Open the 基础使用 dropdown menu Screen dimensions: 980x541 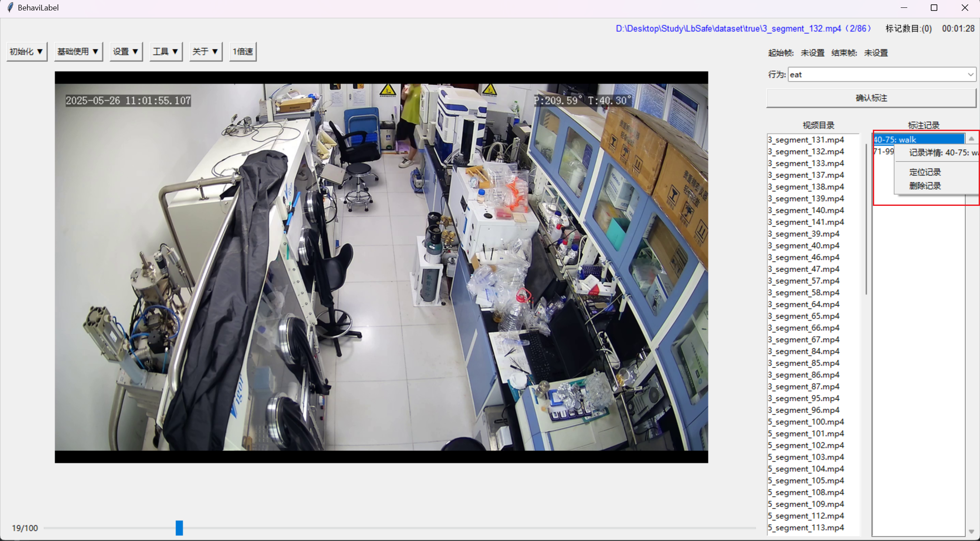[x=78, y=51]
